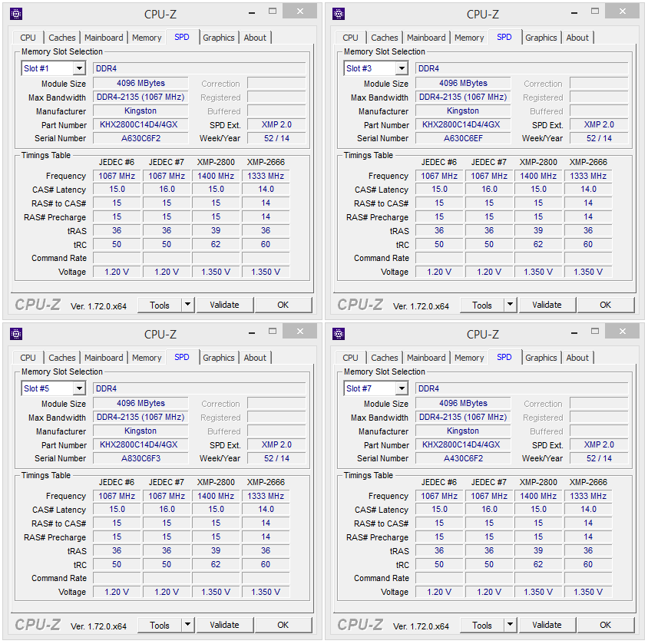Open the Caches tab in the Slot #7 window
Image resolution: width=648 pixels, height=644 pixels.
click(x=385, y=358)
